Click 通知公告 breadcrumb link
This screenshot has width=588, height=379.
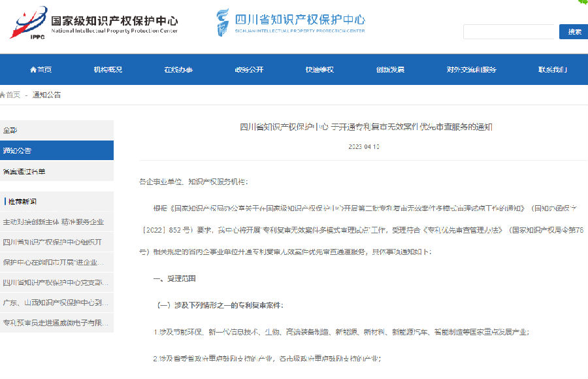46,95
